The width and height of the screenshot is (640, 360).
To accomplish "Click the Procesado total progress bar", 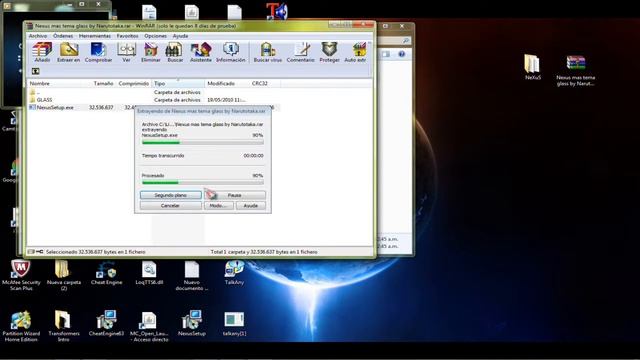I will pos(202,182).
